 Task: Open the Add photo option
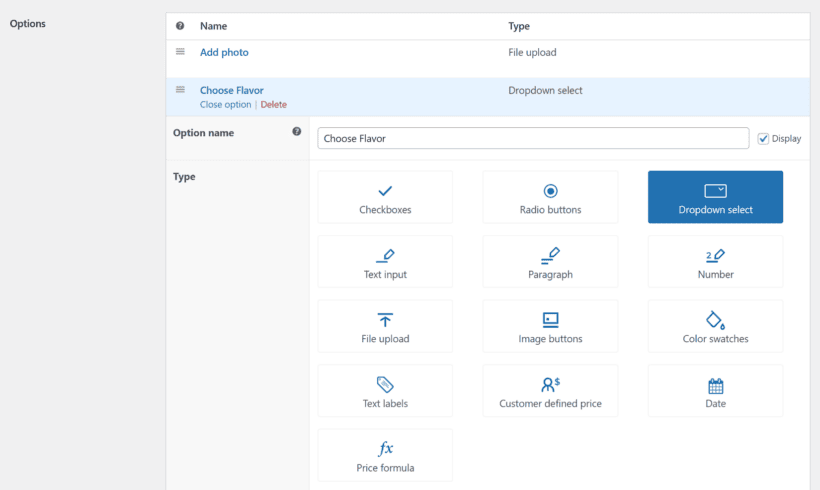click(224, 52)
